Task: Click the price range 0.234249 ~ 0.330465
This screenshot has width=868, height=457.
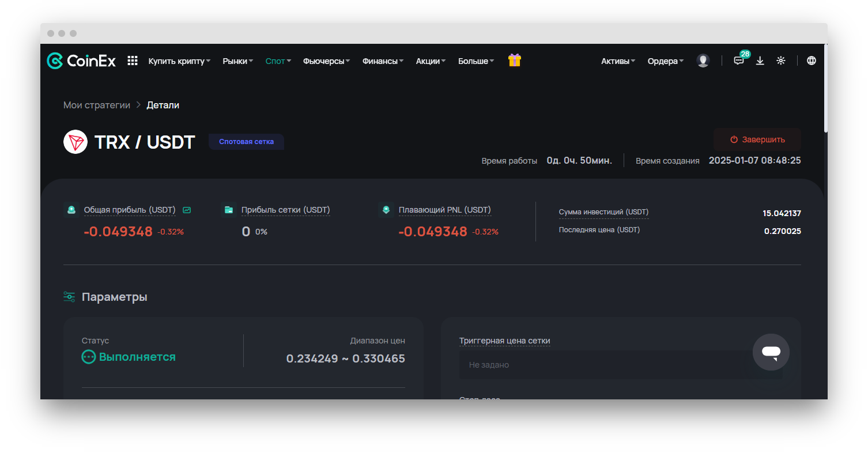Action: (x=346, y=358)
